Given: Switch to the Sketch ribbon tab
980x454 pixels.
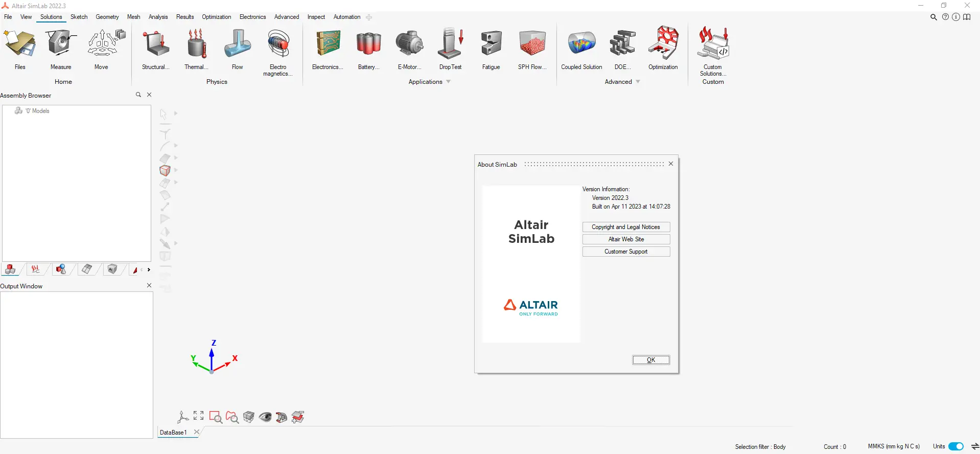Looking at the screenshot, I should (79, 17).
